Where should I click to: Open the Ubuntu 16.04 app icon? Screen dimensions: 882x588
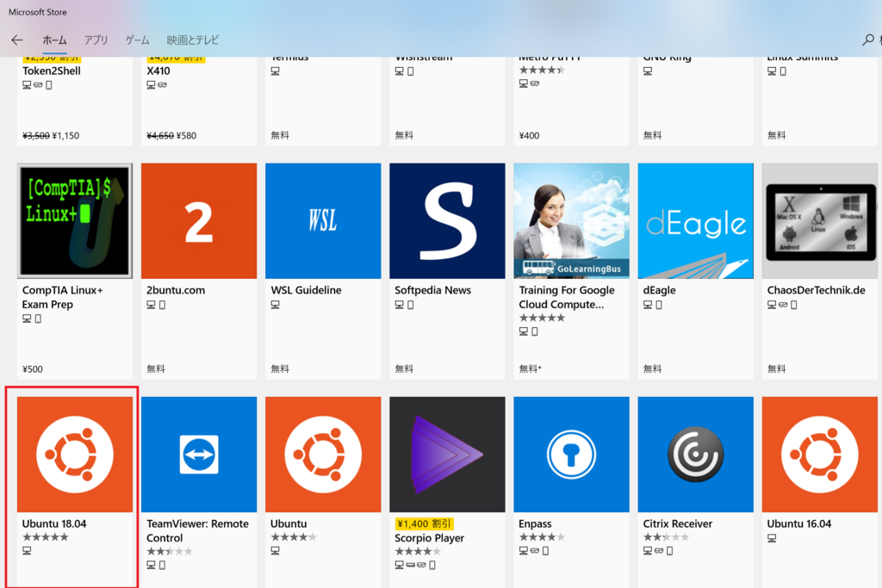coord(820,455)
